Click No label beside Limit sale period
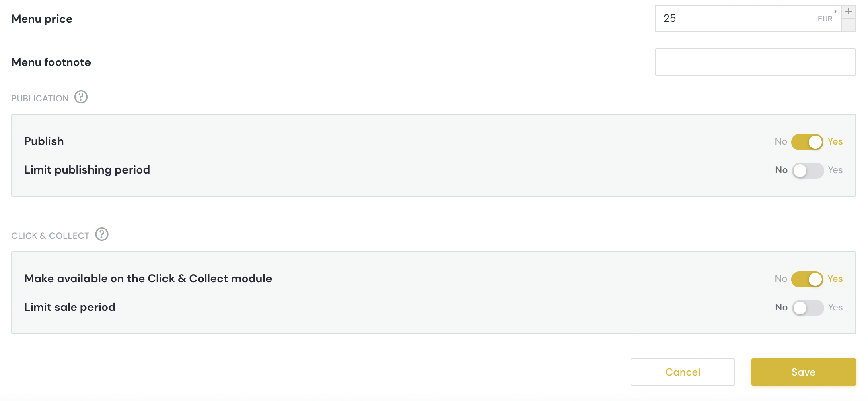 [x=781, y=308]
